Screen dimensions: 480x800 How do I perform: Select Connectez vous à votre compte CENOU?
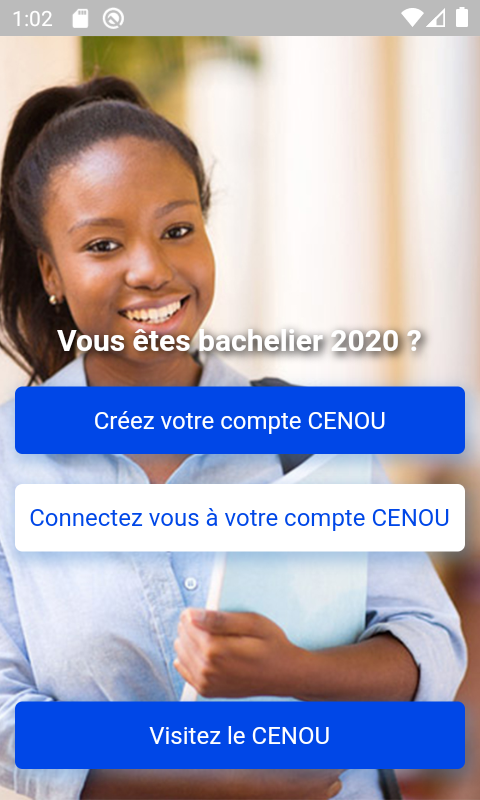pos(240,517)
